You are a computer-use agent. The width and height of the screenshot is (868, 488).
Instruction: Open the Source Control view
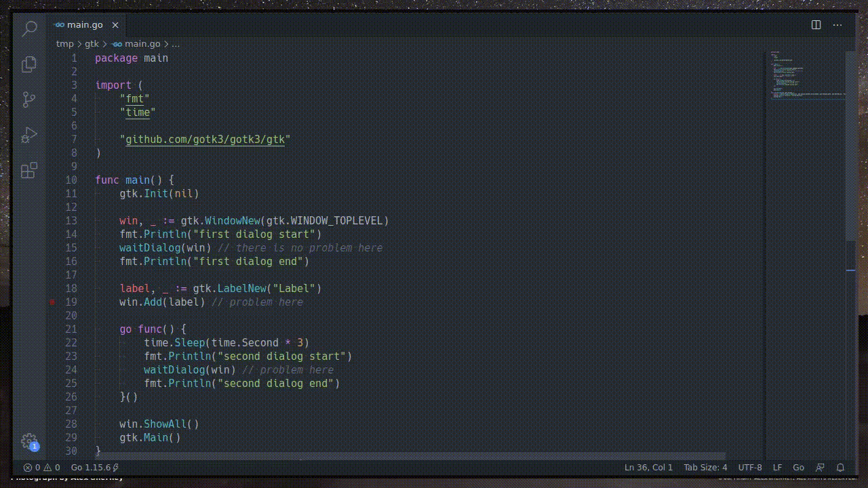pyautogui.click(x=29, y=100)
